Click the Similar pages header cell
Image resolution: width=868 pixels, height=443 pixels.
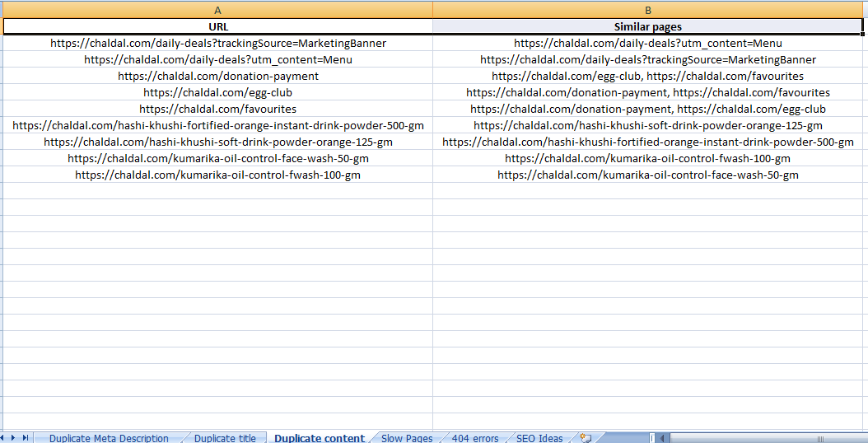coord(647,26)
